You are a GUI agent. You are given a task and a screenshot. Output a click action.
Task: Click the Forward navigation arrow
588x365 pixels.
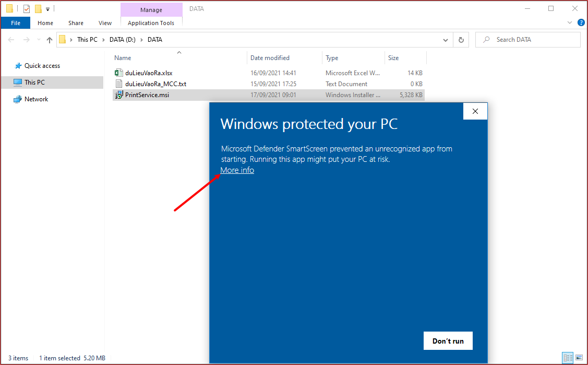pyautogui.click(x=26, y=40)
